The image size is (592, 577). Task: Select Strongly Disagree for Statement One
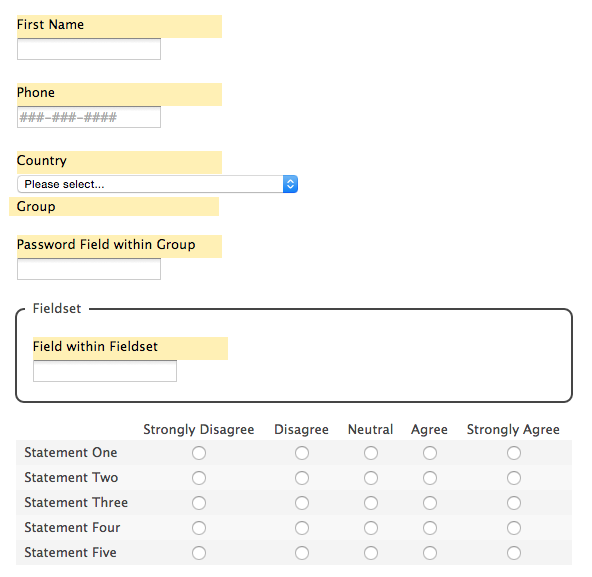[199, 453]
